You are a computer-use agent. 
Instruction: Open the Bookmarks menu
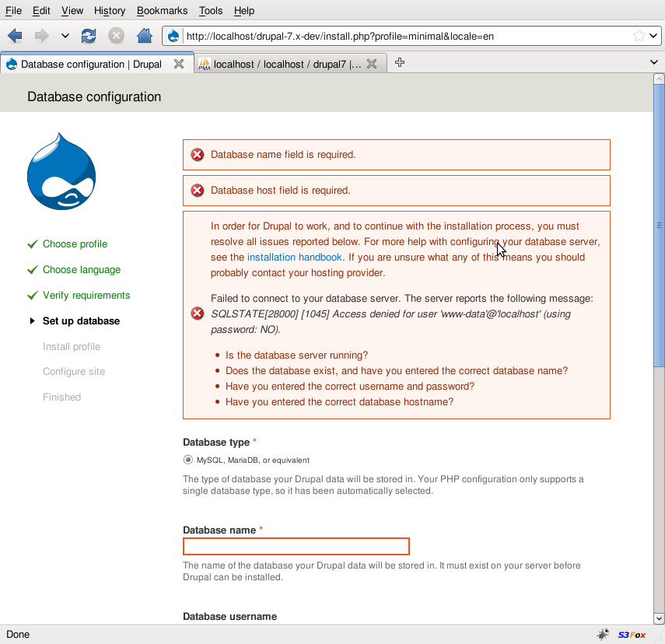(x=162, y=11)
